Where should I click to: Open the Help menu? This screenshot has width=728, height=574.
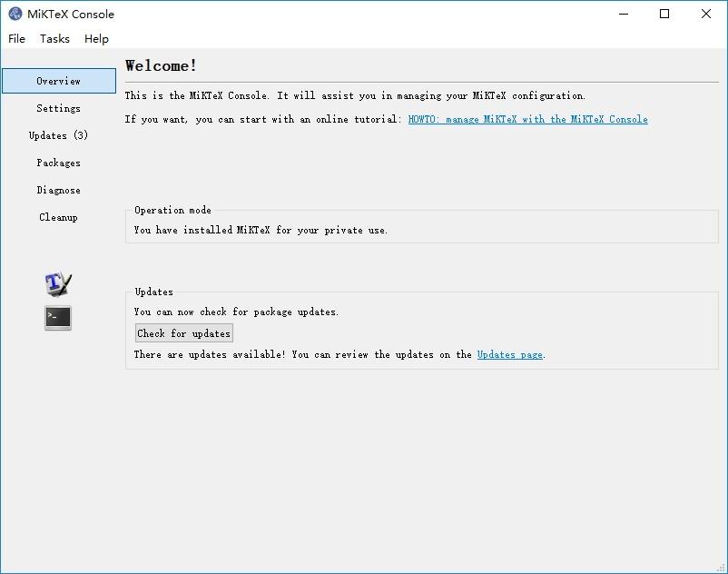[96, 38]
